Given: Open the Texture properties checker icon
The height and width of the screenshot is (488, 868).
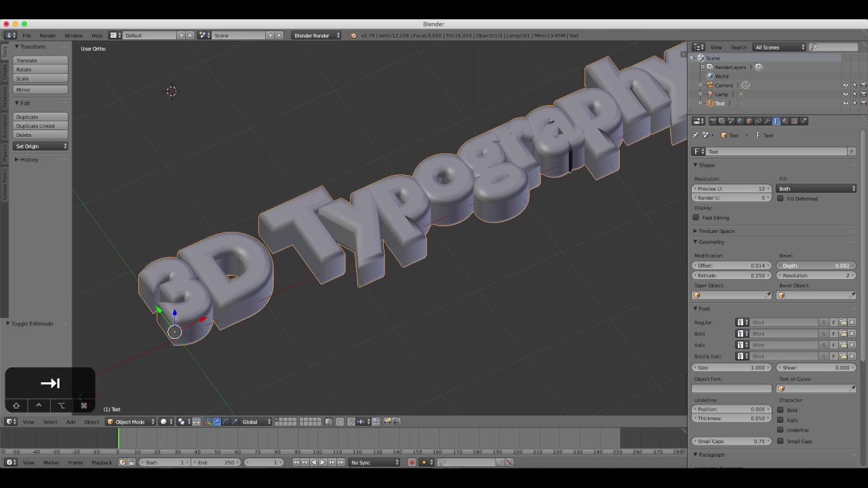Looking at the screenshot, I should click(794, 121).
